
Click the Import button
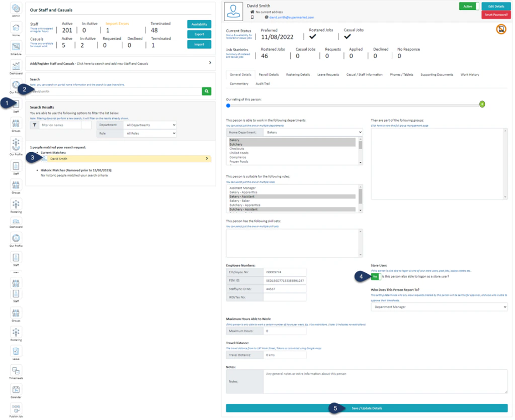tap(199, 44)
